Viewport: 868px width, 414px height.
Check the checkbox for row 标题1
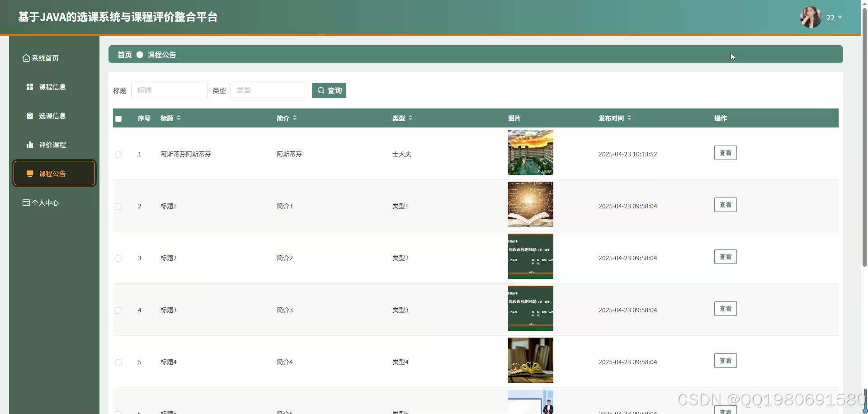click(118, 207)
